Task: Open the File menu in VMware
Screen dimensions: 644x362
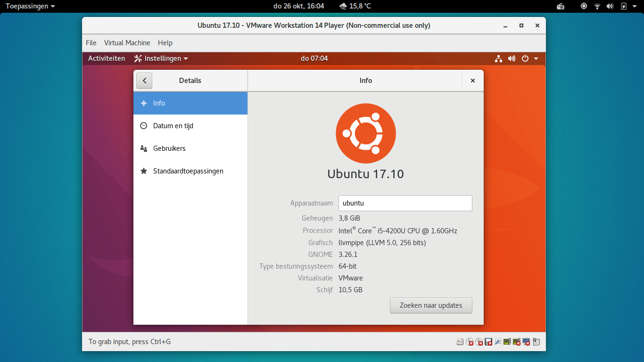Action: pyautogui.click(x=91, y=43)
